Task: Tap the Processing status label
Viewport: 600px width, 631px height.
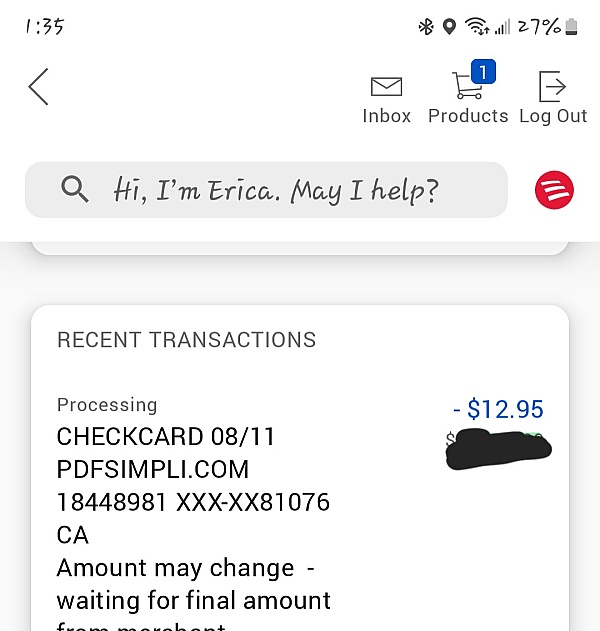Action: pos(107,405)
